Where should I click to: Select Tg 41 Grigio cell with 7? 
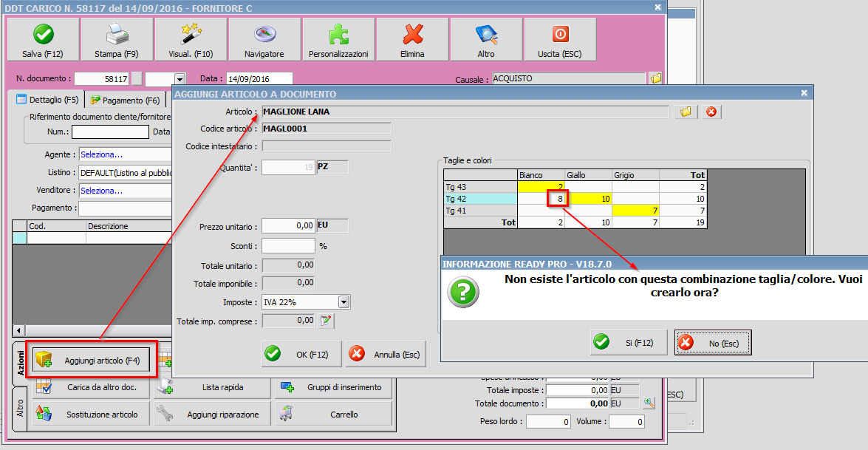(x=635, y=211)
